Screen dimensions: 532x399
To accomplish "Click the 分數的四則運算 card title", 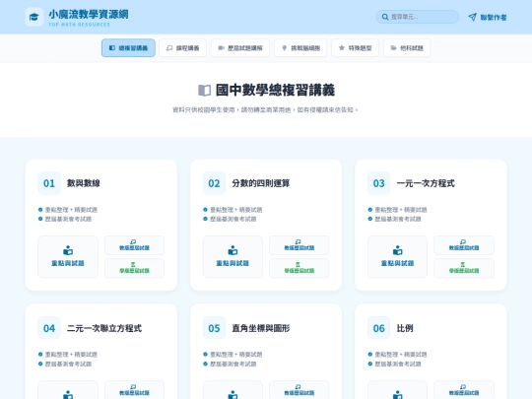I will pos(261,183).
